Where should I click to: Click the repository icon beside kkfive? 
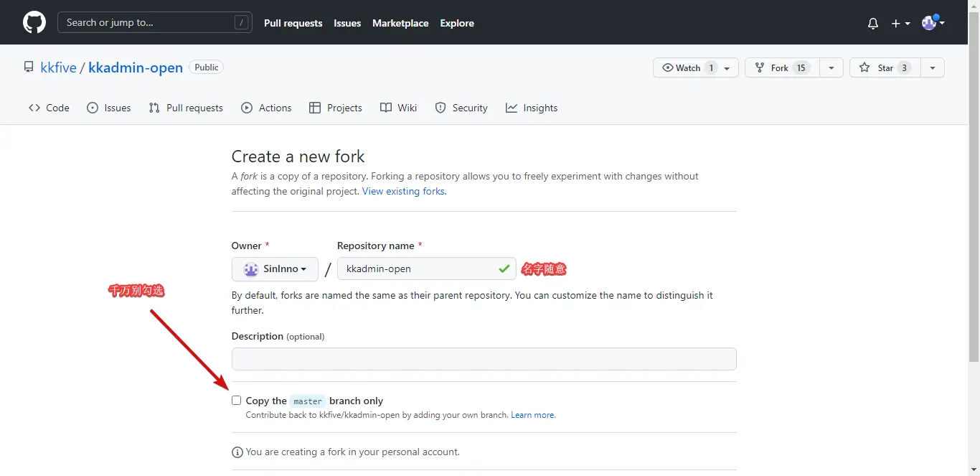29,67
